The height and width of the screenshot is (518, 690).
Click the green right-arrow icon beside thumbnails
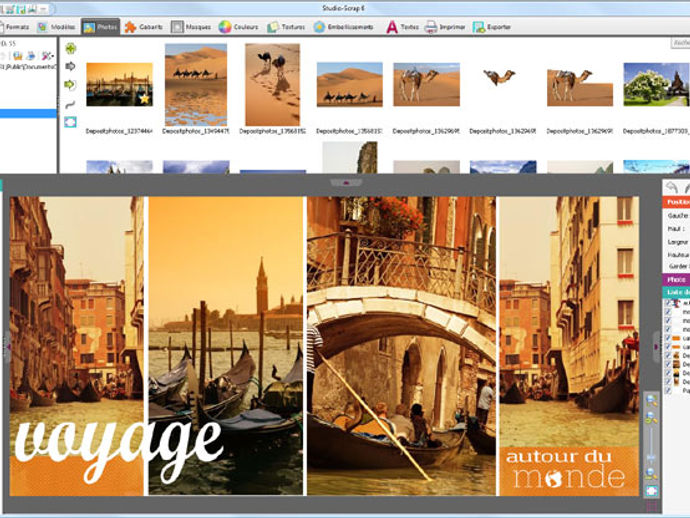pos(70,84)
